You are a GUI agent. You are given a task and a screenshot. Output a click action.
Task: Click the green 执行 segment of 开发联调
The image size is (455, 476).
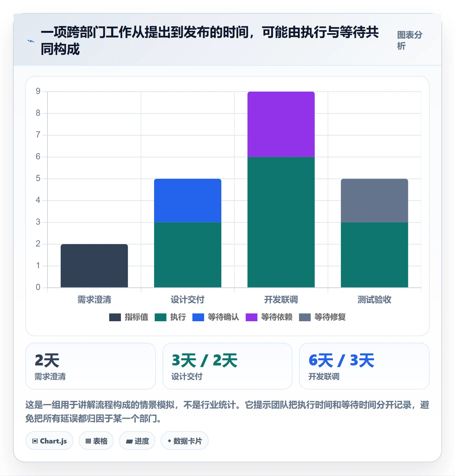[x=281, y=222]
